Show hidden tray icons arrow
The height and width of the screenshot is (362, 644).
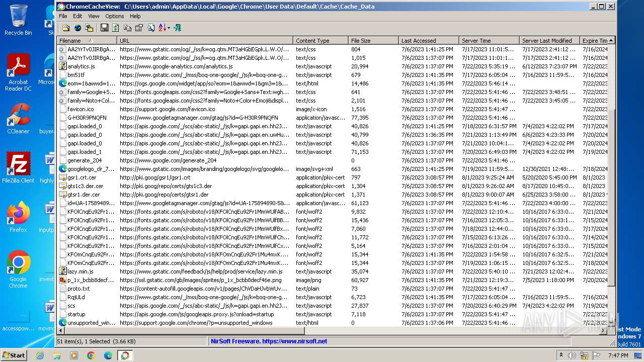(x=561, y=355)
